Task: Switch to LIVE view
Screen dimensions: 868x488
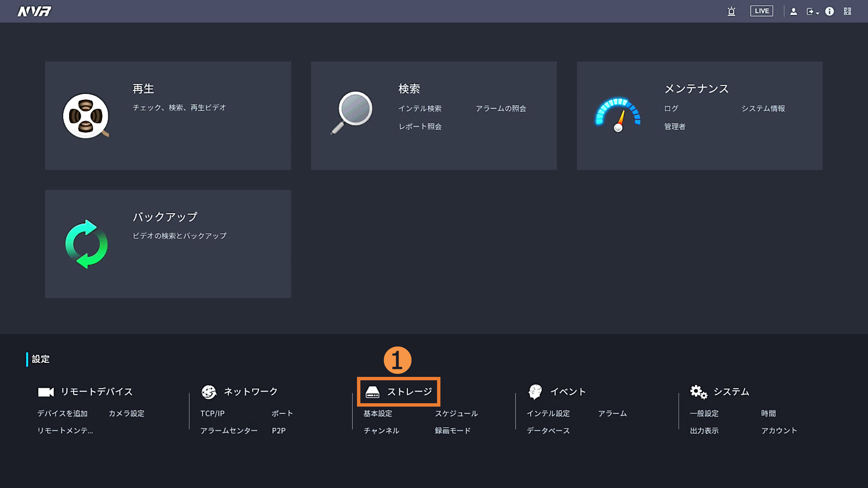Action: click(x=761, y=11)
